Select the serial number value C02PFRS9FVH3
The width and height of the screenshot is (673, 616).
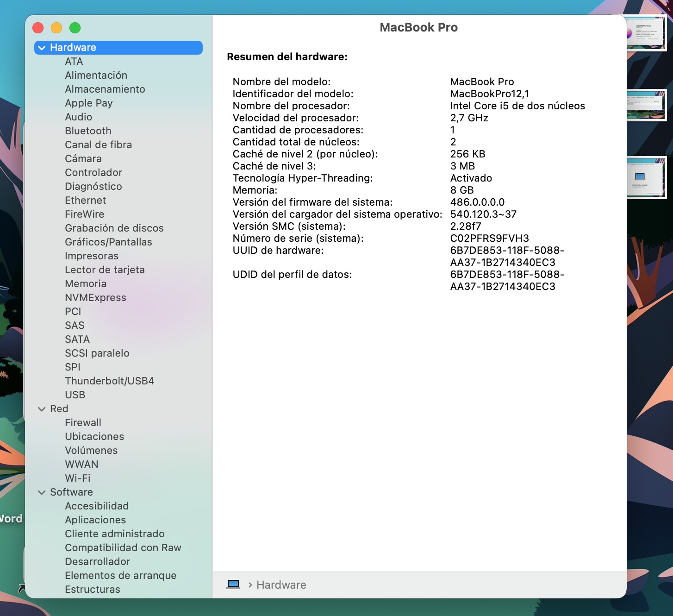pos(489,239)
